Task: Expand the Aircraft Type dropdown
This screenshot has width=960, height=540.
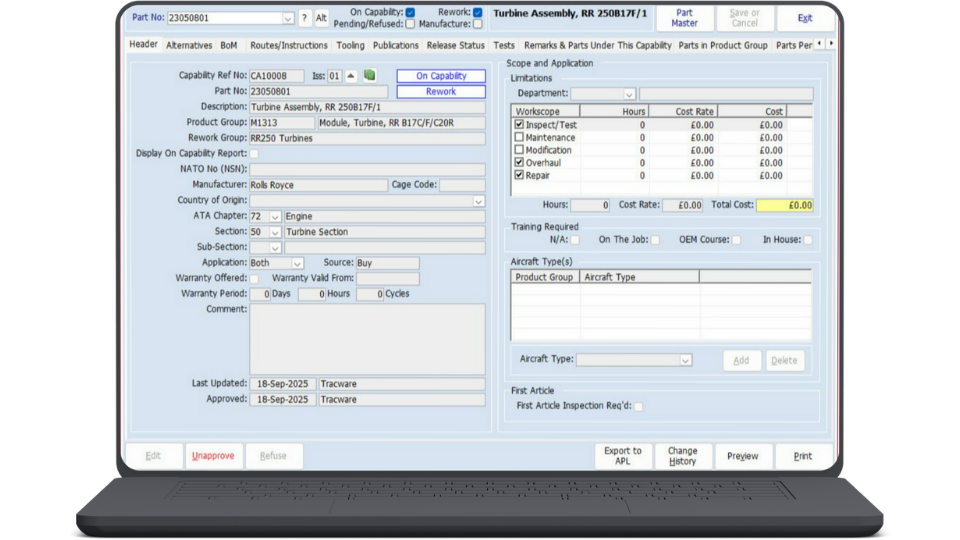Action: tap(685, 360)
